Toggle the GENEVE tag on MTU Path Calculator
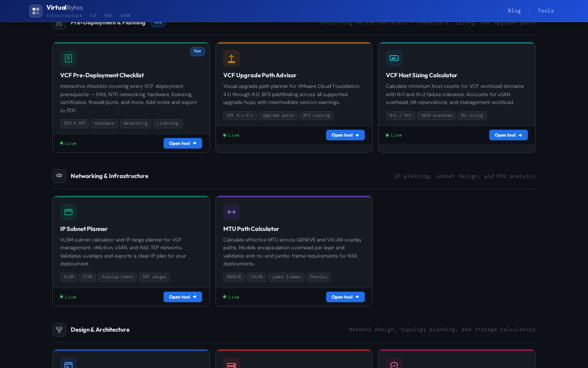Image resolution: width=588 pixels, height=368 pixels. coord(234,277)
